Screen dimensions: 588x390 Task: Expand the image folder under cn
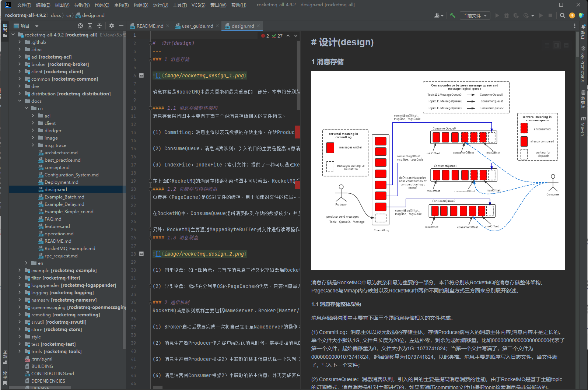click(33, 138)
